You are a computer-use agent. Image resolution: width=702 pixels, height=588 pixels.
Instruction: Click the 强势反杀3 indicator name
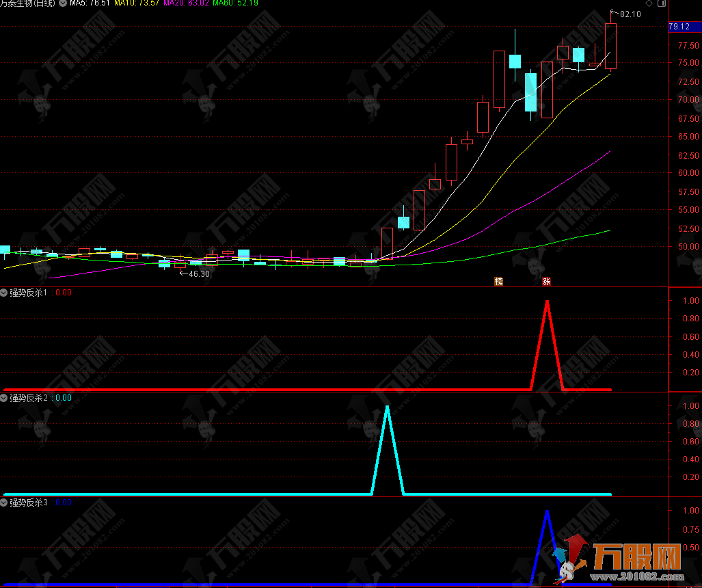click(28, 503)
